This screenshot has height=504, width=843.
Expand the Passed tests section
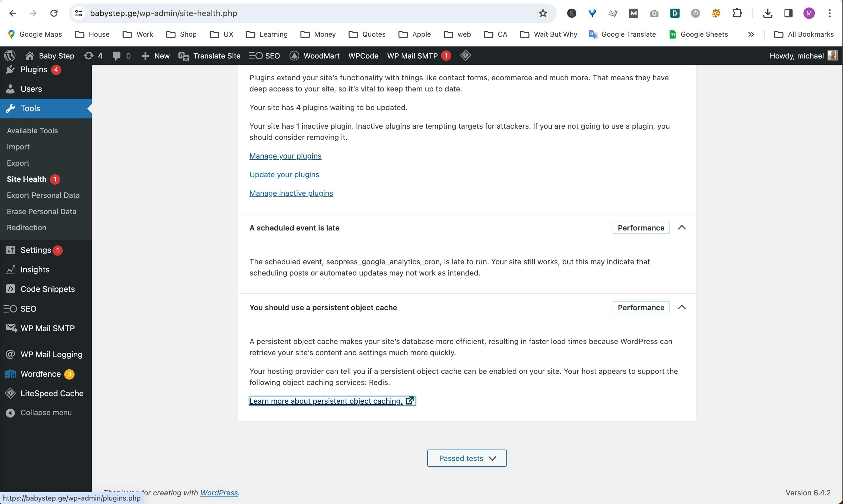(466, 458)
